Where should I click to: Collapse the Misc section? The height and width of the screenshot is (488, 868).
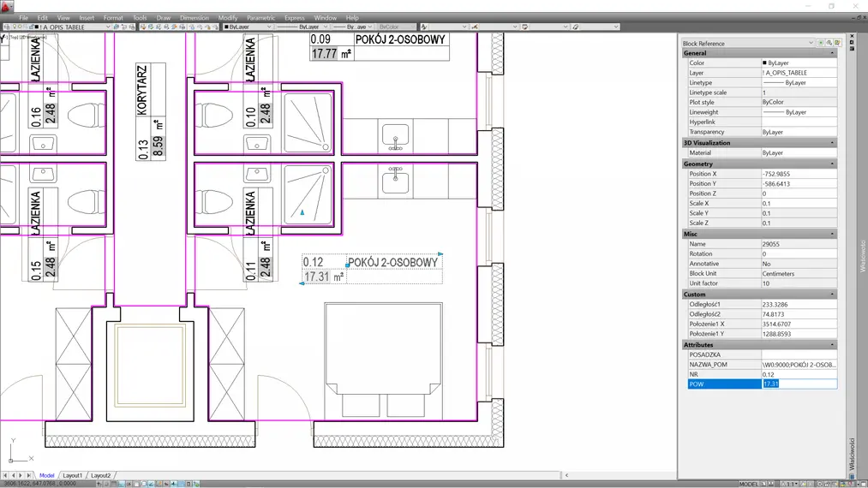[x=832, y=234]
